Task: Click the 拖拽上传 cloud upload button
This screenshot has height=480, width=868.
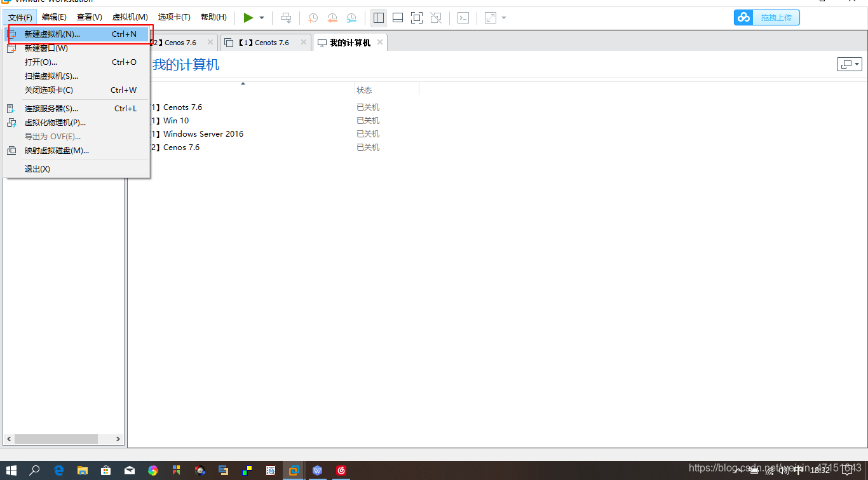Action: (x=767, y=18)
